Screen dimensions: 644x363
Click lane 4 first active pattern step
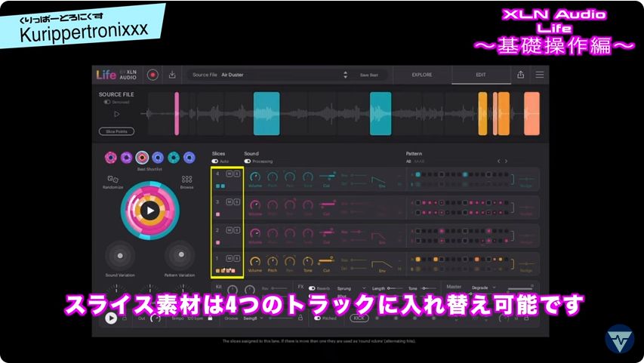[418, 174]
